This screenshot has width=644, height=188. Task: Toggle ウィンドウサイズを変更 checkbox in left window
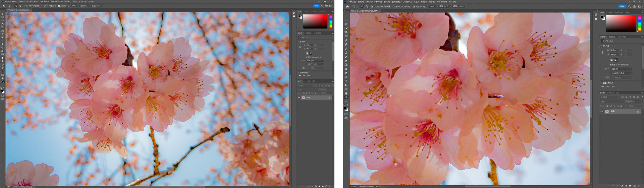[x=24, y=6]
